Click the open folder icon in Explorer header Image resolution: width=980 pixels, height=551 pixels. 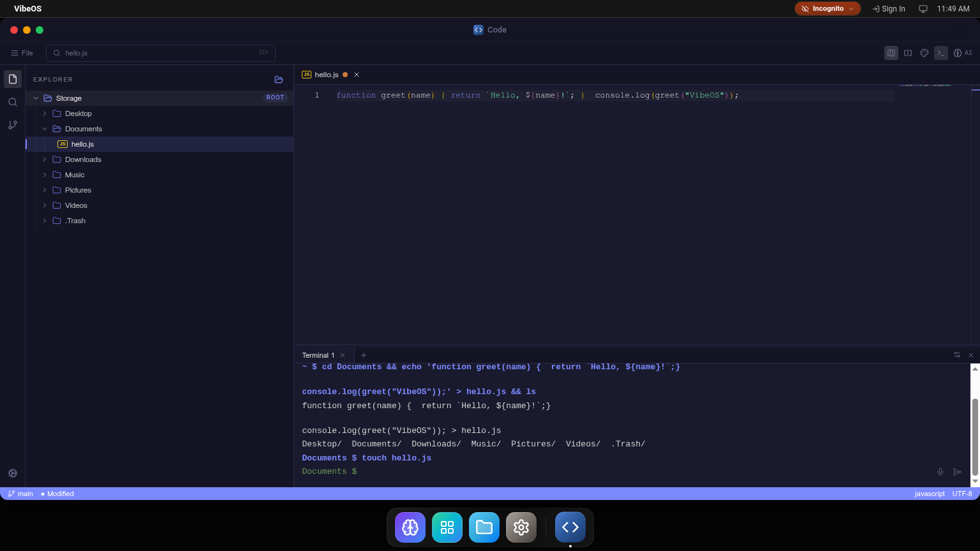click(x=279, y=80)
